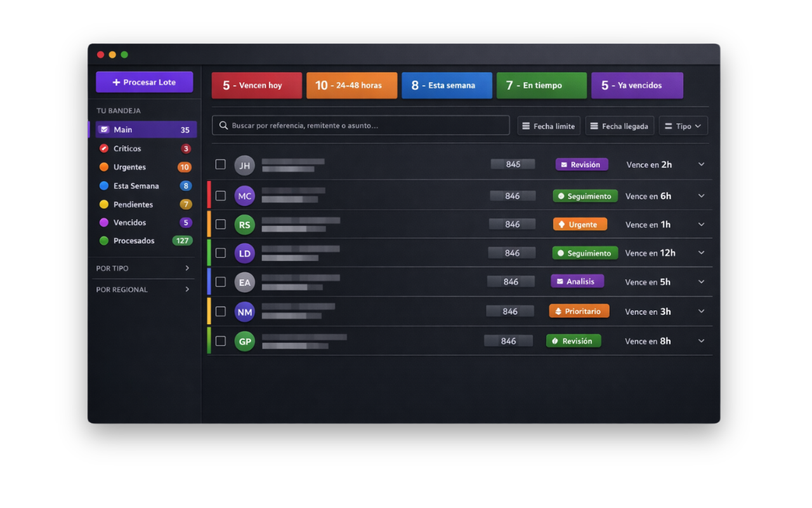The height and width of the screenshot is (508, 812).
Task: Click the orange 24-48 horas status bar
Action: 351,85
